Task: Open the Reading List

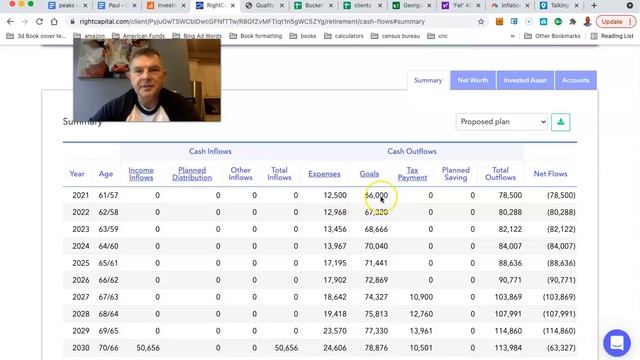Action: [611, 36]
